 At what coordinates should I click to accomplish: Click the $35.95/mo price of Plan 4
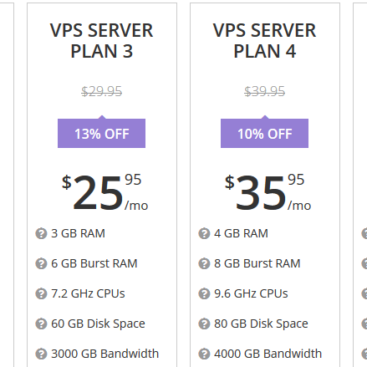pyautogui.click(x=268, y=192)
